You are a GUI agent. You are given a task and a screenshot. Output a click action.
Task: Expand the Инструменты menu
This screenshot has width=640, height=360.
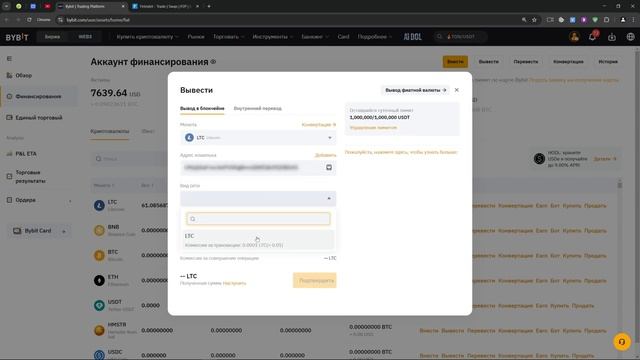[273, 37]
